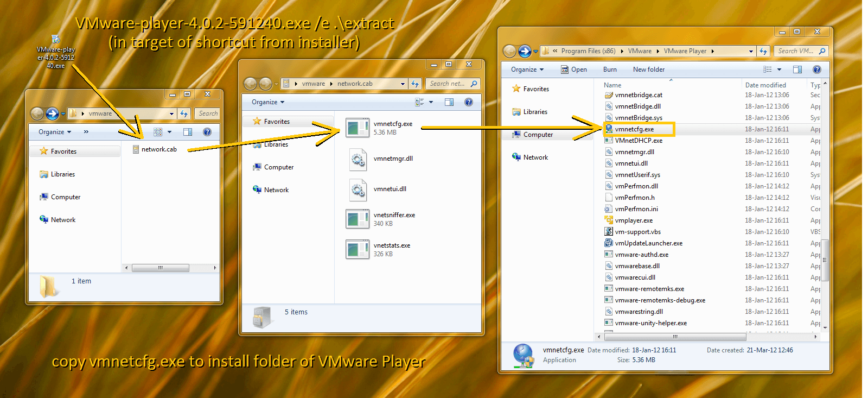Expand view options dropdown in vmware window
The width and height of the screenshot is (868, 398).
(169, 132)
